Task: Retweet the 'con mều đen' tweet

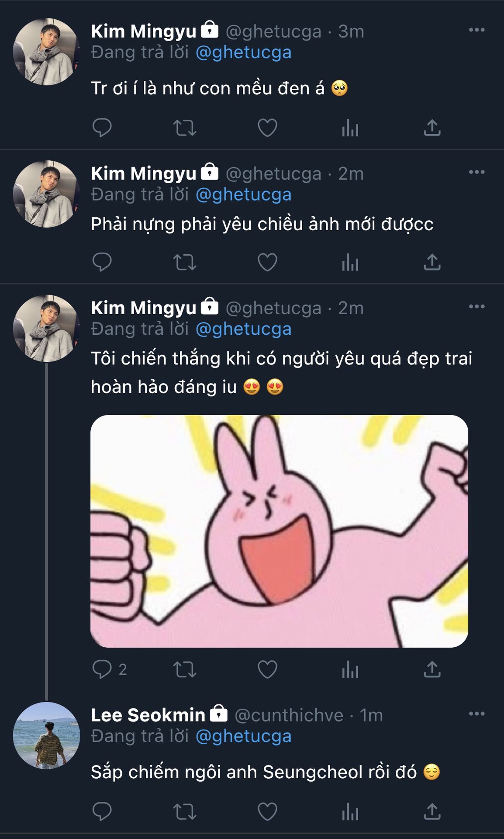Action: [185, 128]
